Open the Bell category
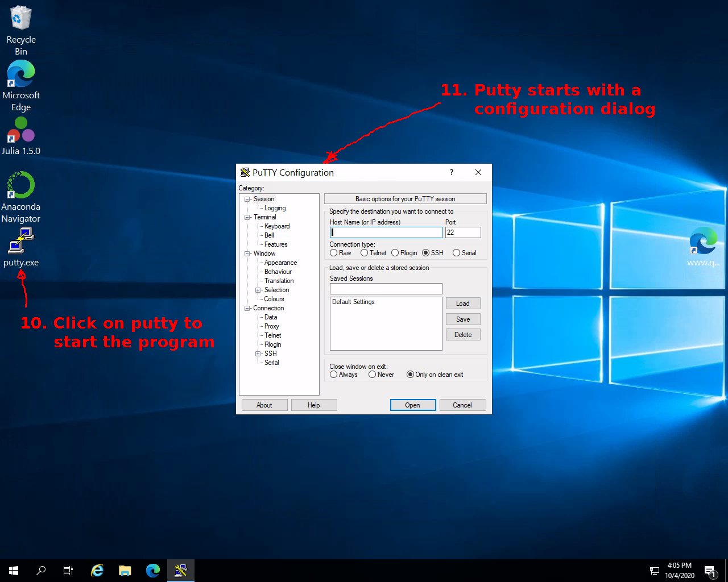The height and width of the screenshot is (582, 728). pos(269,235)
